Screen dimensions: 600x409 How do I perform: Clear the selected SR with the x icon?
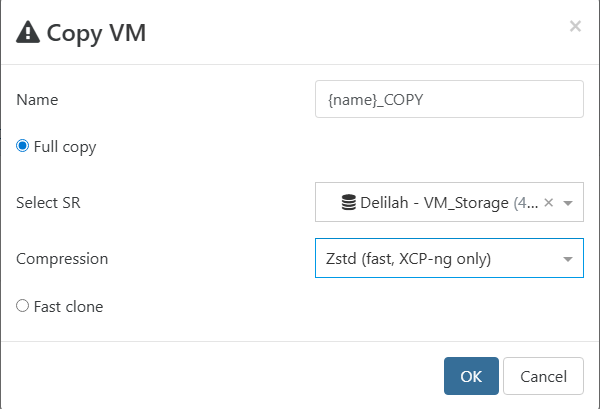[548, 203]
